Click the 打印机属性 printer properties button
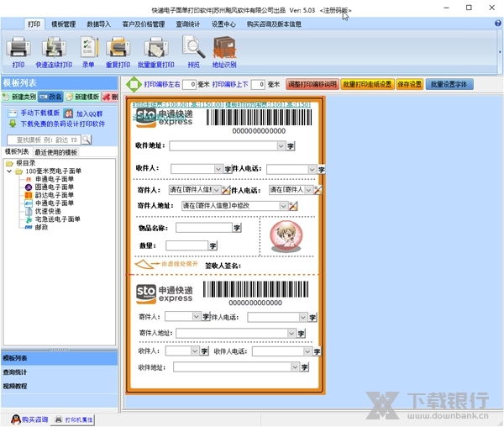Image resolution: width=504 pixels, height=427 pixels. 73,419
